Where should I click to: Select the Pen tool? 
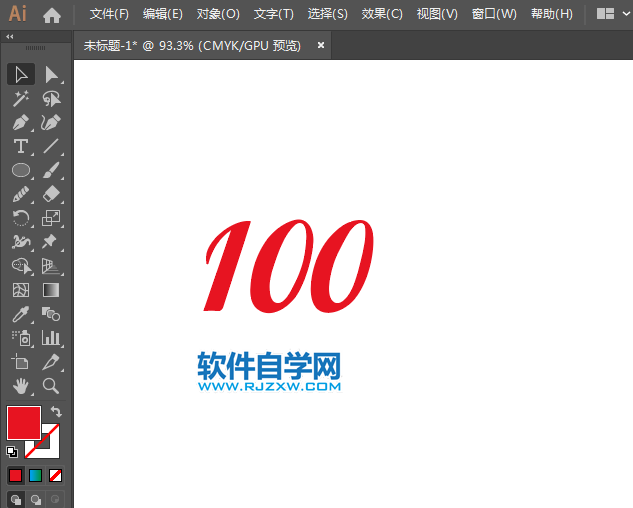(21, 122)
